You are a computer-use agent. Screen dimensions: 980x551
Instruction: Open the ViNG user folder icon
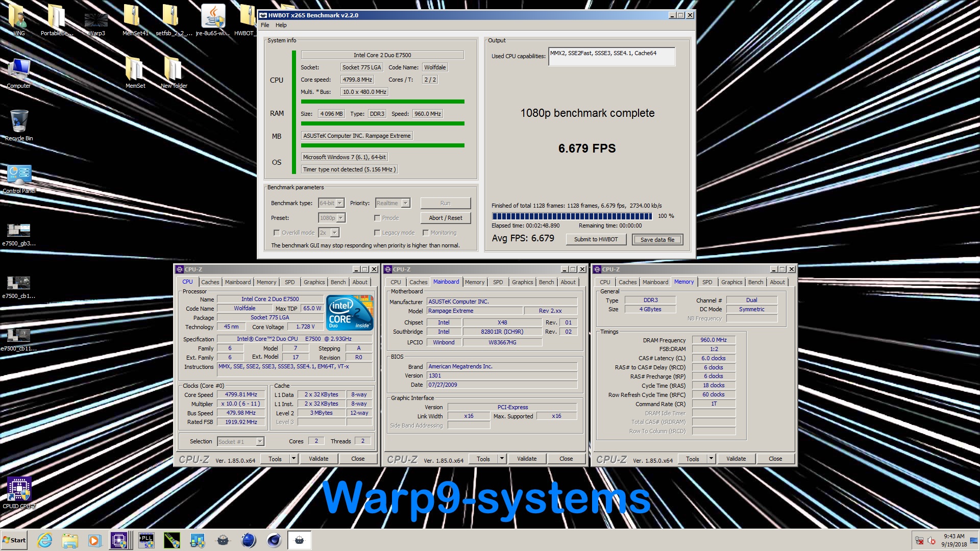(x=19, y=19)
